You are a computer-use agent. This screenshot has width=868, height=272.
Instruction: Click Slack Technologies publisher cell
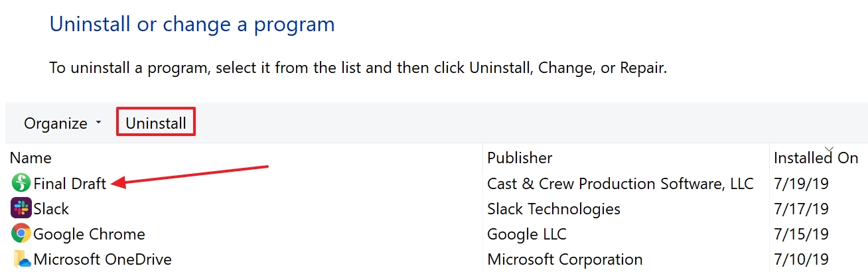tap(553, 209)
